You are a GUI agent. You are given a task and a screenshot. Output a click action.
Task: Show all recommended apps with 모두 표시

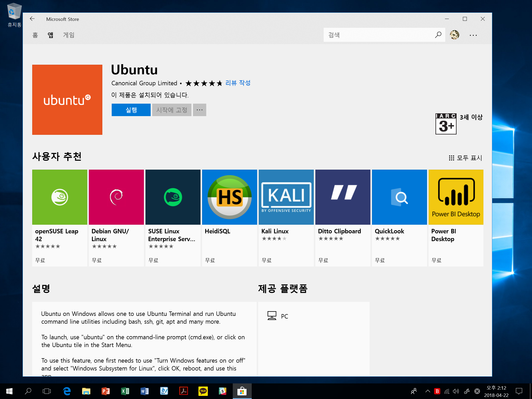[465, 158]
